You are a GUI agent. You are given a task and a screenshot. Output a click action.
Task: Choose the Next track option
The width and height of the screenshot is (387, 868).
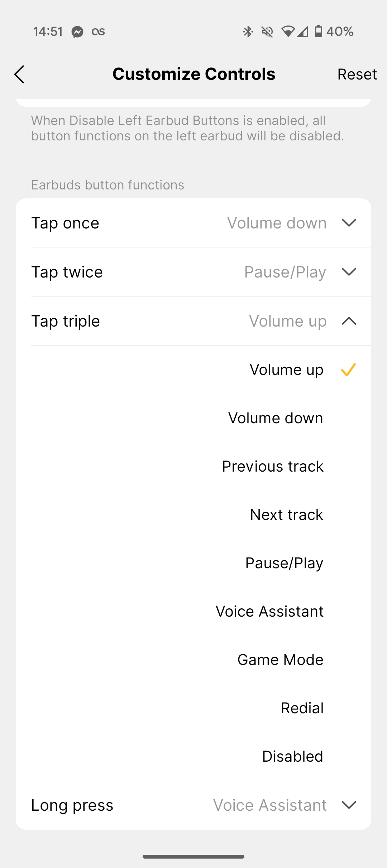(x=287, y=515)
